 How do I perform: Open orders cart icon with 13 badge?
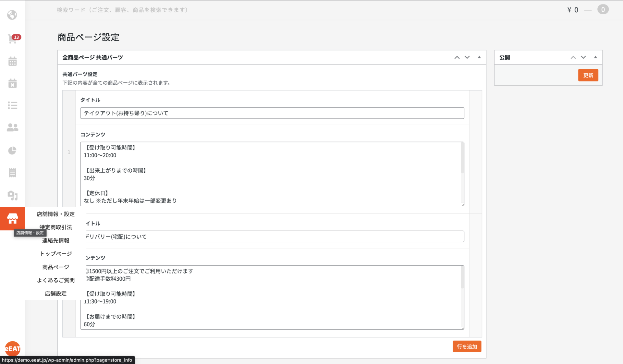[x=12, y=39]
